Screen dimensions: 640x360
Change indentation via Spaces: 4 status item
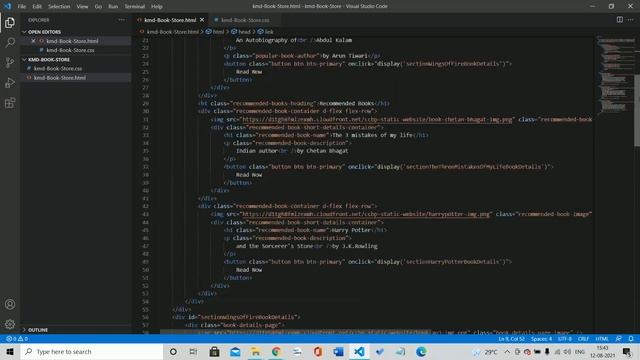pyautogui.click(x=541, y=339)
